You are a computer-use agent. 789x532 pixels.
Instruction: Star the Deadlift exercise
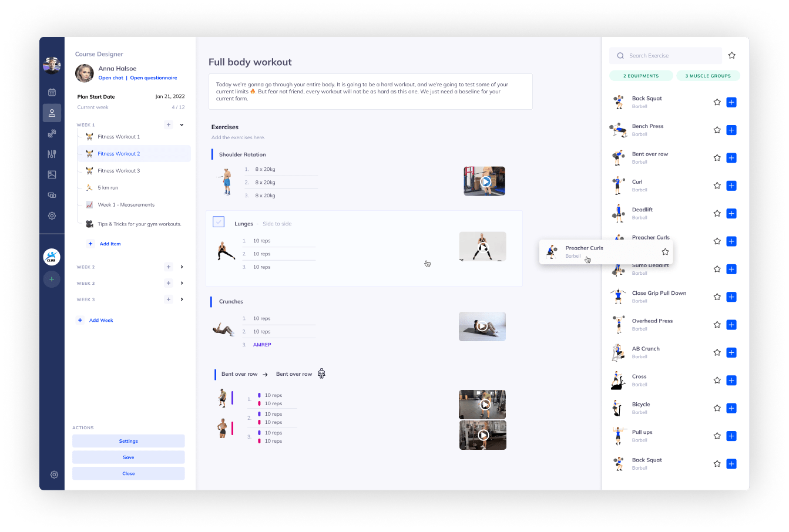tap(717, 213)
